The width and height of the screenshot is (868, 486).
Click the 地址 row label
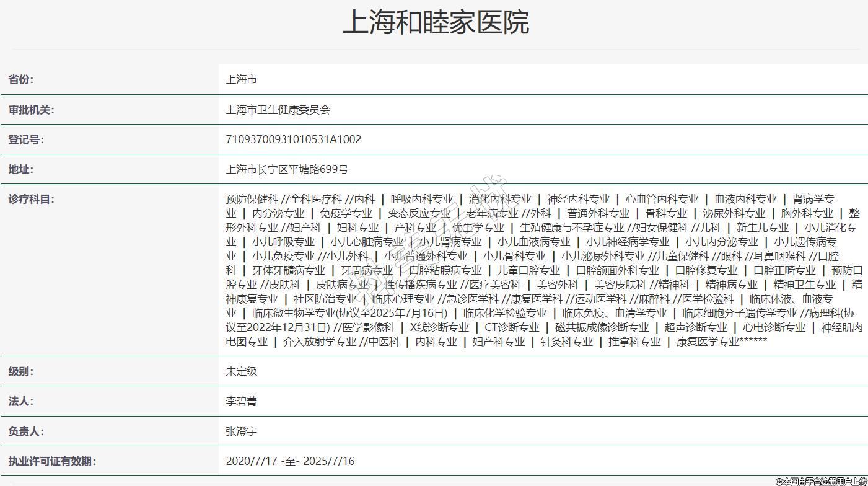21,169
